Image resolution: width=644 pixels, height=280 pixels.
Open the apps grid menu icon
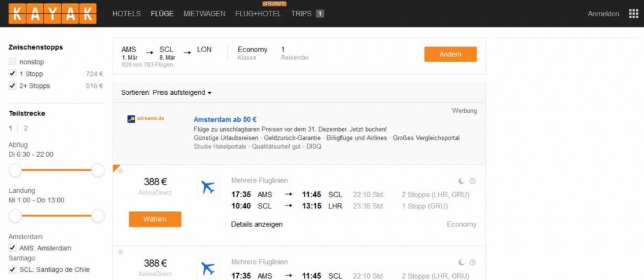[633, 14]
